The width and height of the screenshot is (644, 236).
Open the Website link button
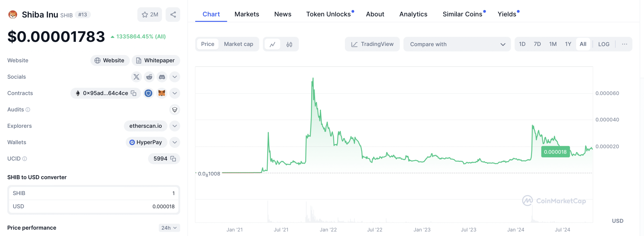[110, 61]
